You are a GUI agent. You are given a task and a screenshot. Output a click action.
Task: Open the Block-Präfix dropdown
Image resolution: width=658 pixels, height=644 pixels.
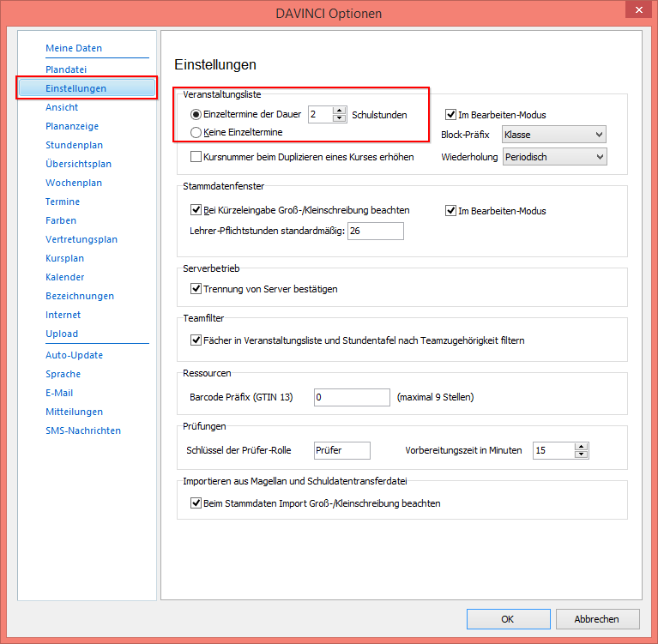click(x=554, y=135)
